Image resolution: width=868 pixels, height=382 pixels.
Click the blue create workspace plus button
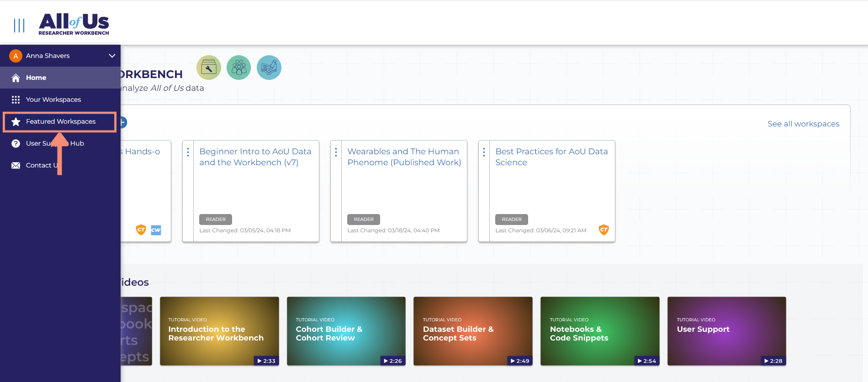coord(123,122)
